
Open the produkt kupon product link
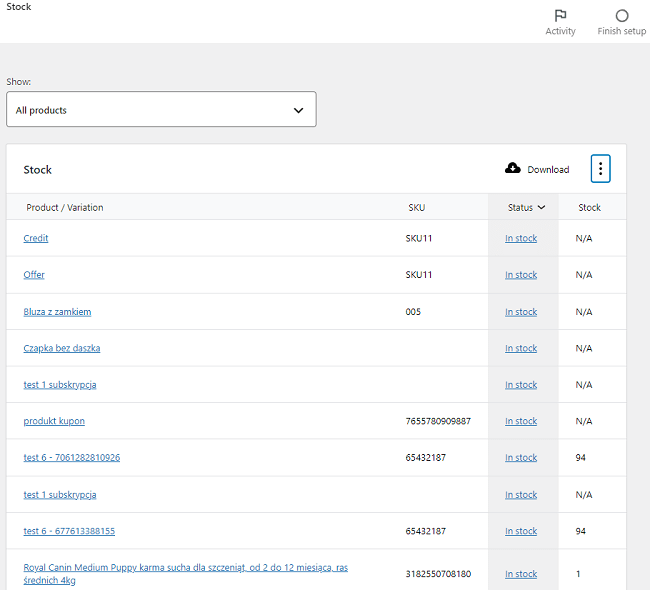(54, 421)
